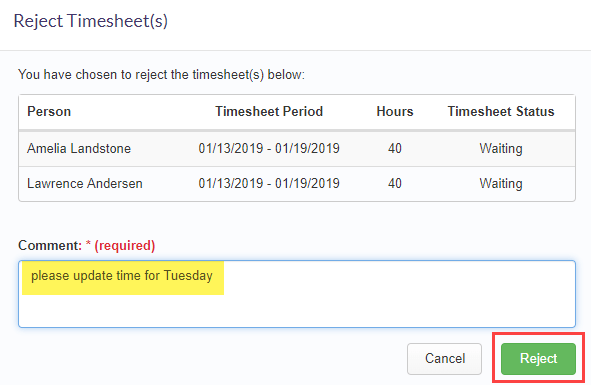The height and width of the screenshot is (385, 591).
Task: Click Amelia Landstone's Waiting status
Action: click(x=501, y=149)
